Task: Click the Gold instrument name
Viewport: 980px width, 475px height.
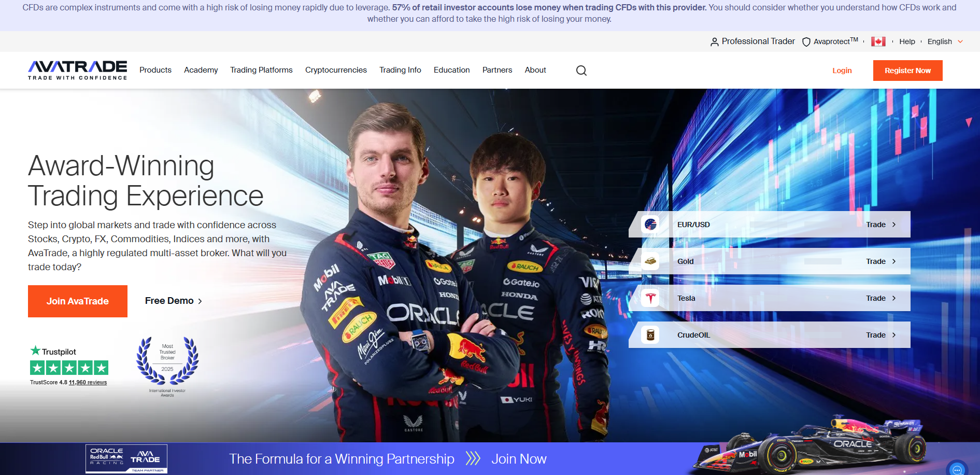Action: coord(685,261)
